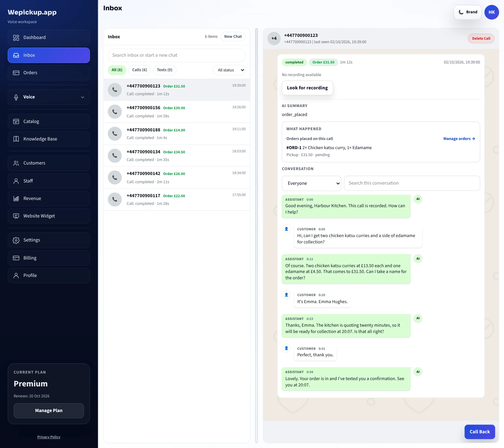The width and height of the screenshot is (504, 448).
Task: Click the Settings gear icon
Action: (x=16, y=240)
